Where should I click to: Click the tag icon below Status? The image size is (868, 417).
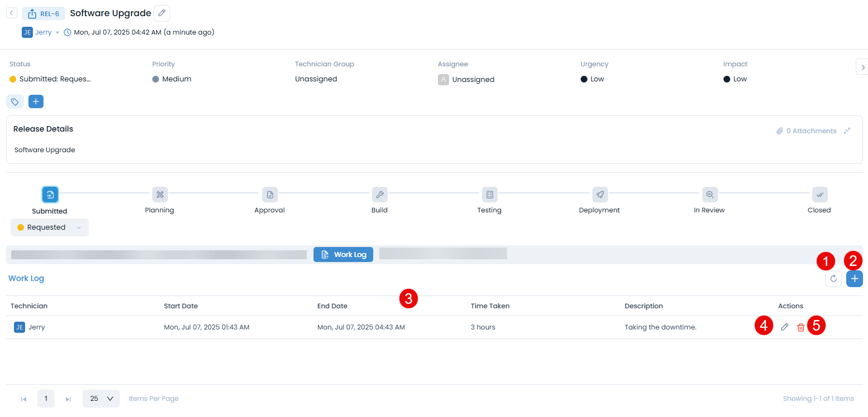15,102
